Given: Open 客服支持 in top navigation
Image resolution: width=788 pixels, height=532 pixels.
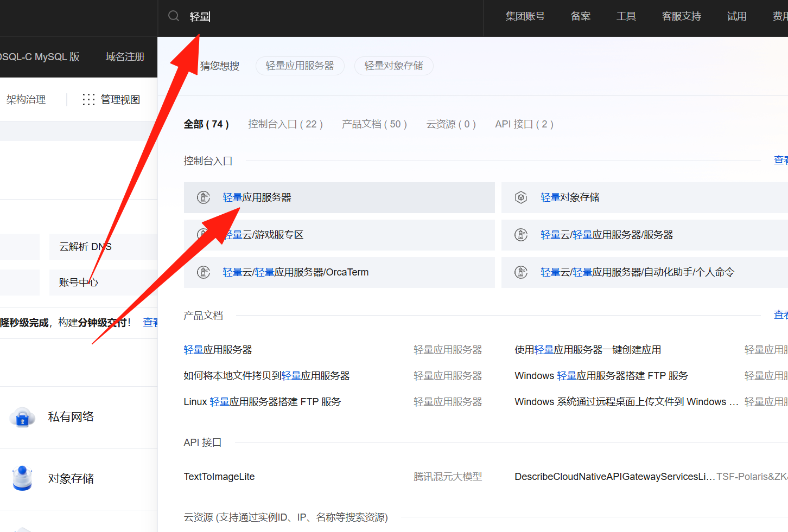Looking at the screenshot, I should click(x=682, y=16).
